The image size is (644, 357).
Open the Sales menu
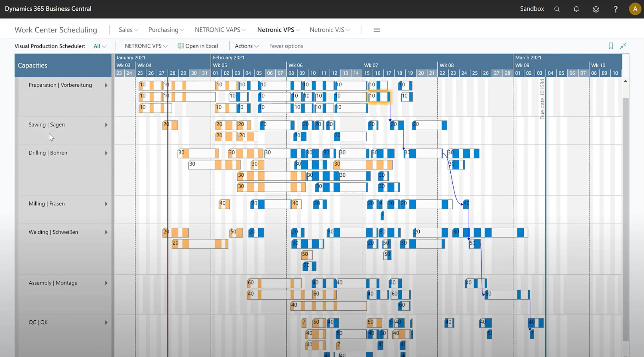(x=128, y=30)
